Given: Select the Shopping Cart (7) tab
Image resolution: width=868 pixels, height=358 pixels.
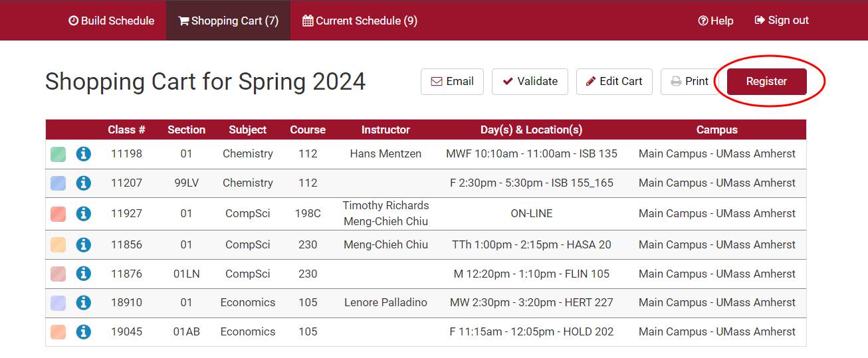Looking at the screenshot, I should click(x=228, y=21).
